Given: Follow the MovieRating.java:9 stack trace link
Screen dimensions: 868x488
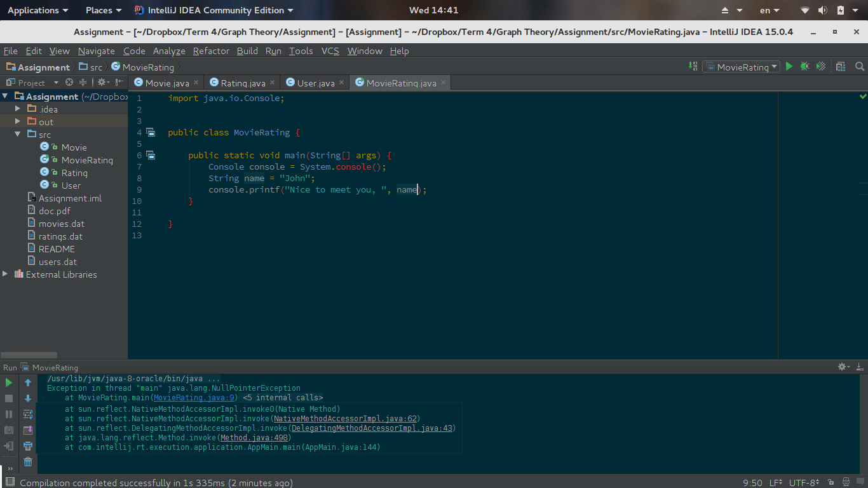Looking at the screenshot, I should point(194,398).
